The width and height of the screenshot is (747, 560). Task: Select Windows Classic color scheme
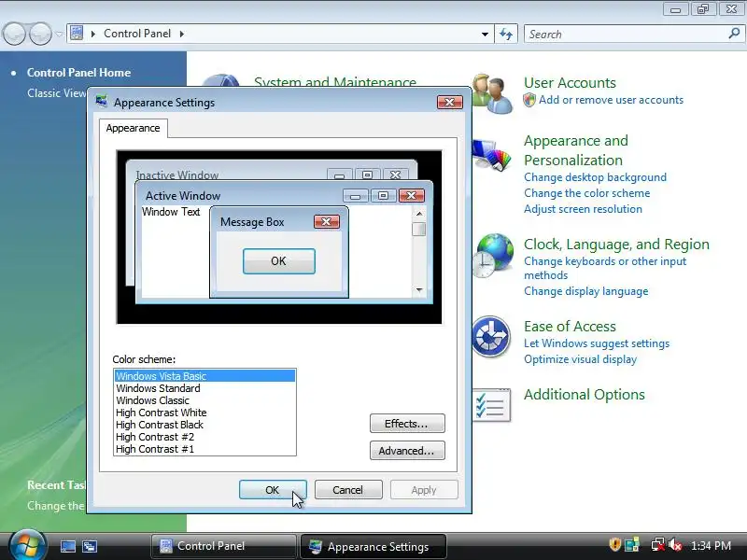click(x=204, y=400)
